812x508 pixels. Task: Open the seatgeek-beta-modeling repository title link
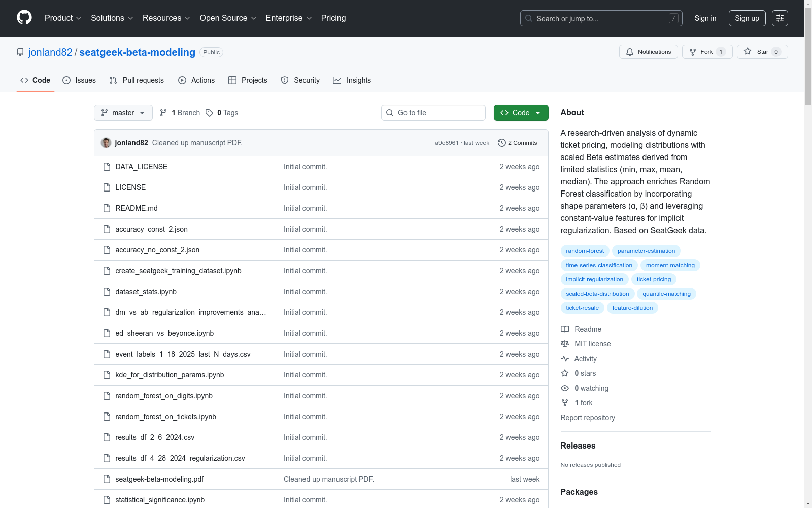point(137,52)
